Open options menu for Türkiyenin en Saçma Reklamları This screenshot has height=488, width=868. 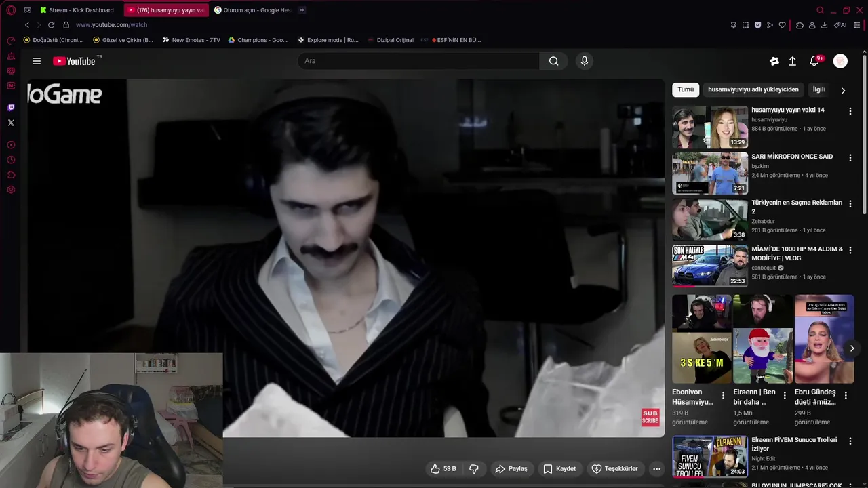pyautogui.click(x=850, y=203)
